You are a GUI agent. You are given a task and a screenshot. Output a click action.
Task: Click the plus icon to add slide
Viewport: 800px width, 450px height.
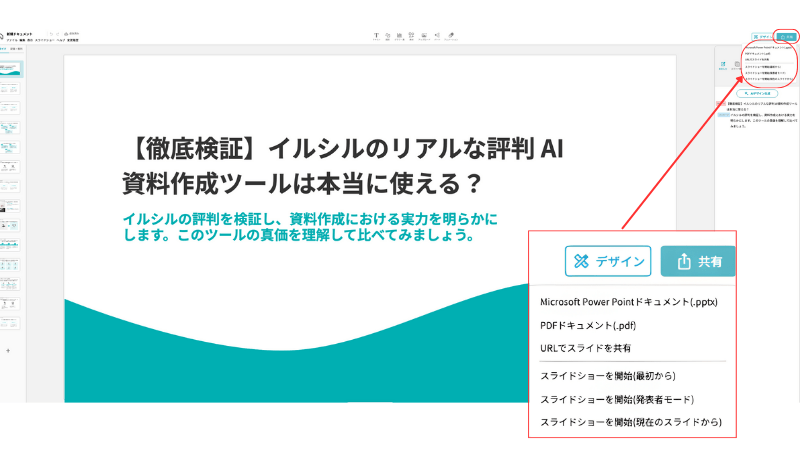[8, 351]
